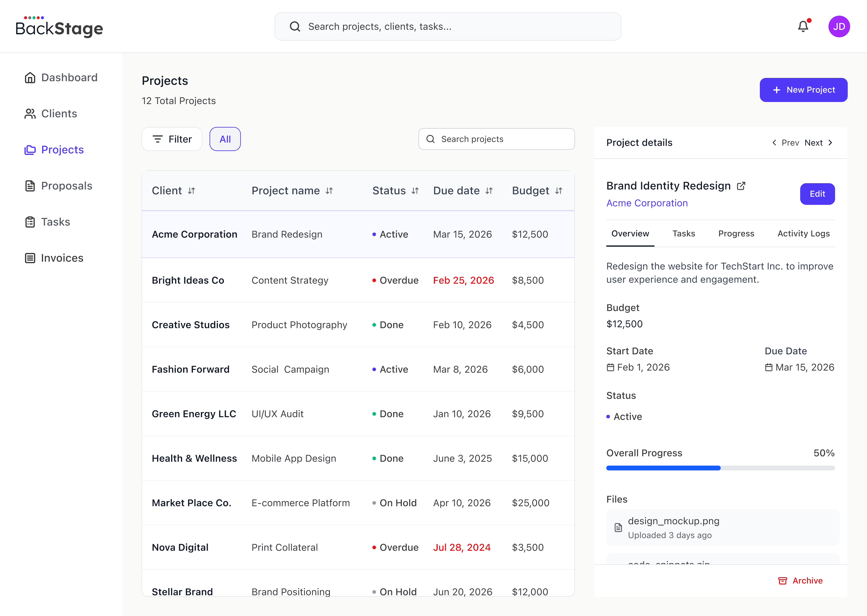Screen dimensions: 867x616
Task: Sort table by Client column arrows
Action: pyautogui.click(x=192, y=191)
